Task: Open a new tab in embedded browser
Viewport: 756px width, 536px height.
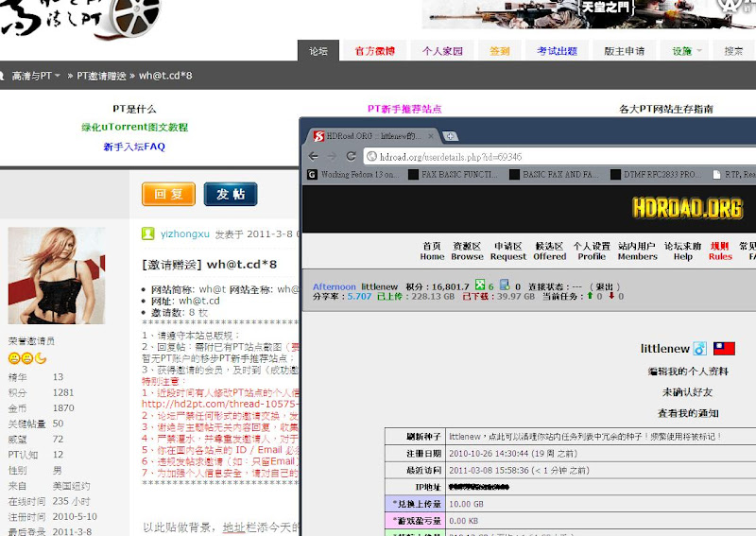Action: [x=450, y=136]
